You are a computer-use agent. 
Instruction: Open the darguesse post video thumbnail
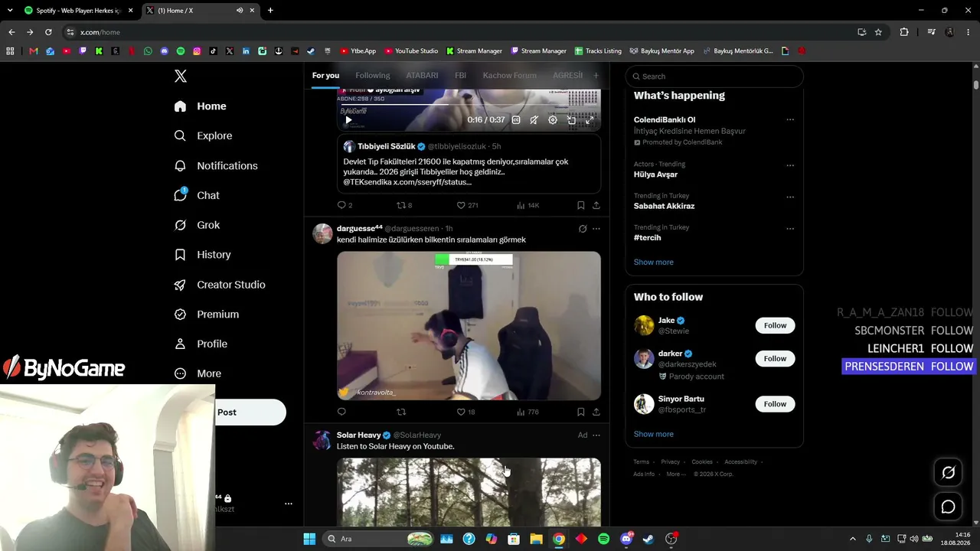pos(469,325)
